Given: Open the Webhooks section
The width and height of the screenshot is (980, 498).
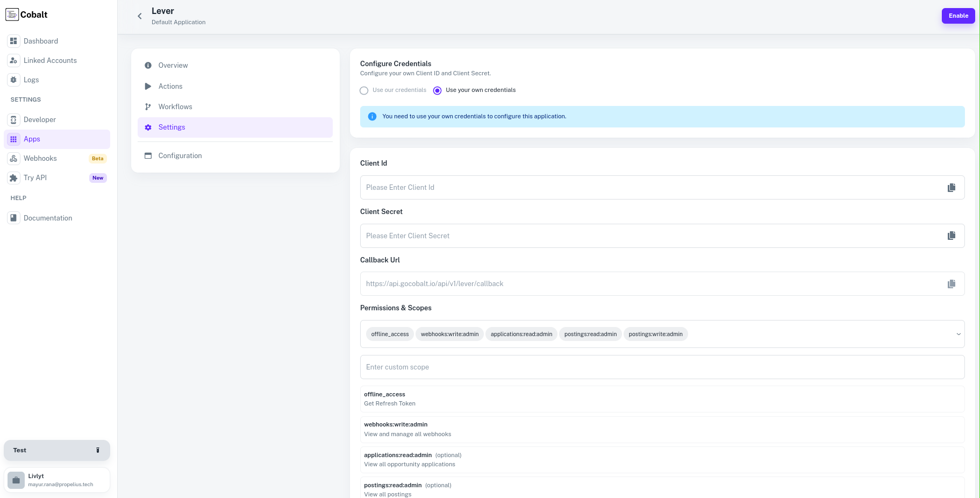Looking at the screenshot, I should click(x=40, y=158).
